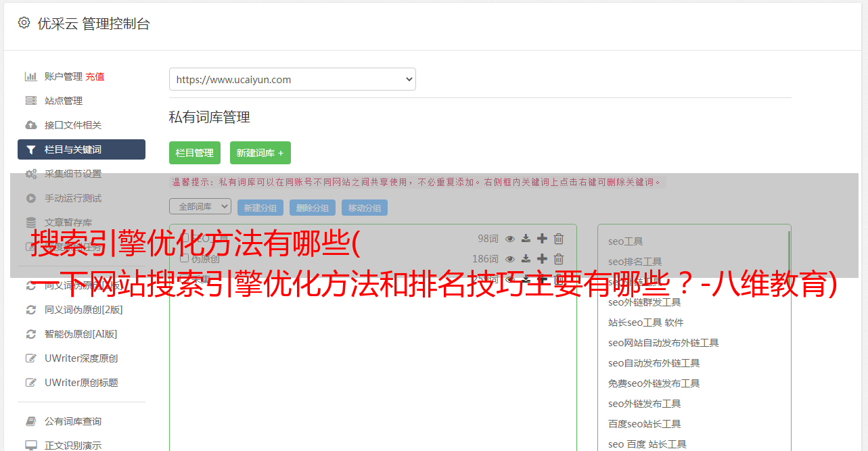Open the https://www.ucaiyun.com site dropdown
This screenshot has width=868, height=451.
coord(292,79)
